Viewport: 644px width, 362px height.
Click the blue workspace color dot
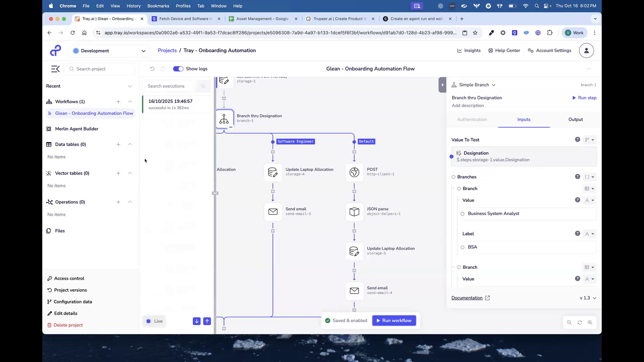[x=76, y=51]
